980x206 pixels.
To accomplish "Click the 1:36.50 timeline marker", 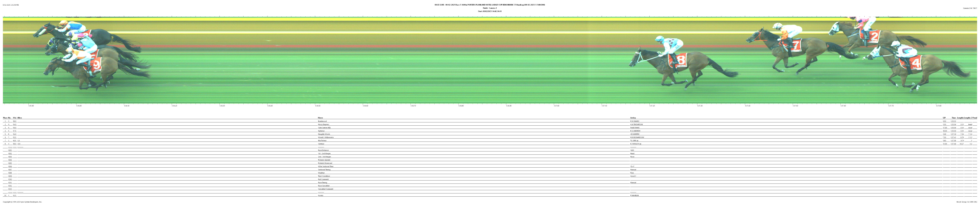I will tap(318, 106).
